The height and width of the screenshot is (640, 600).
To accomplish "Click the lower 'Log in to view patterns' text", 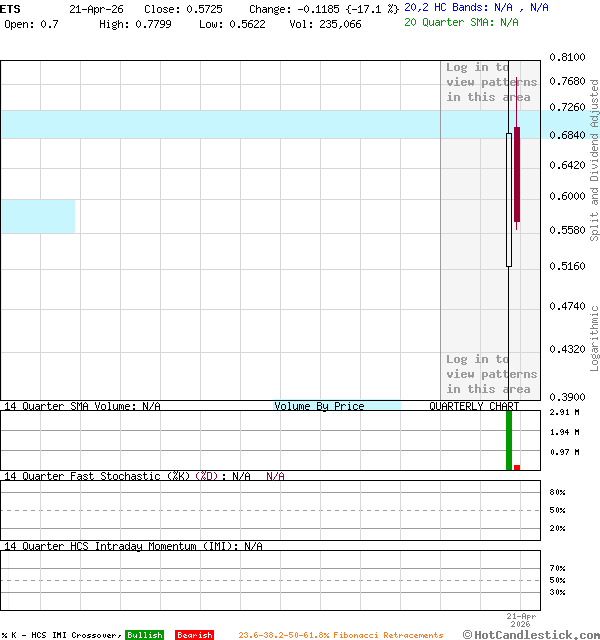I will point(491,374).
